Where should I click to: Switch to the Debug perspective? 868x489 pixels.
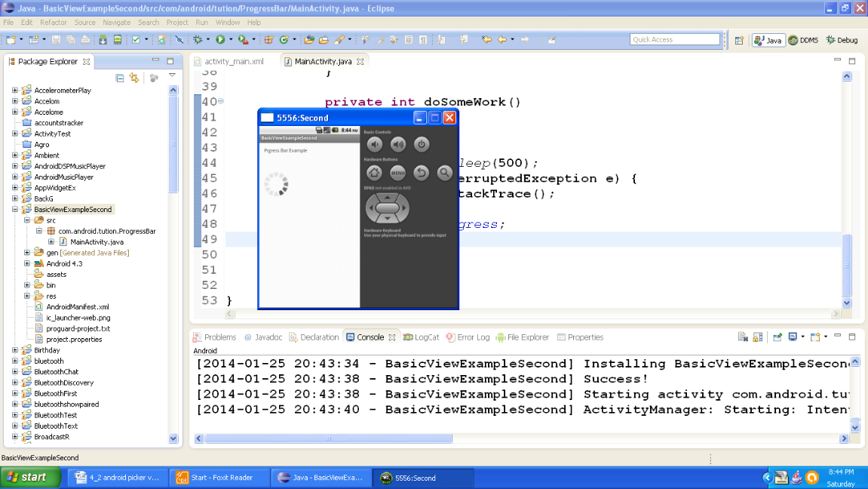click(x=842, y=40)
